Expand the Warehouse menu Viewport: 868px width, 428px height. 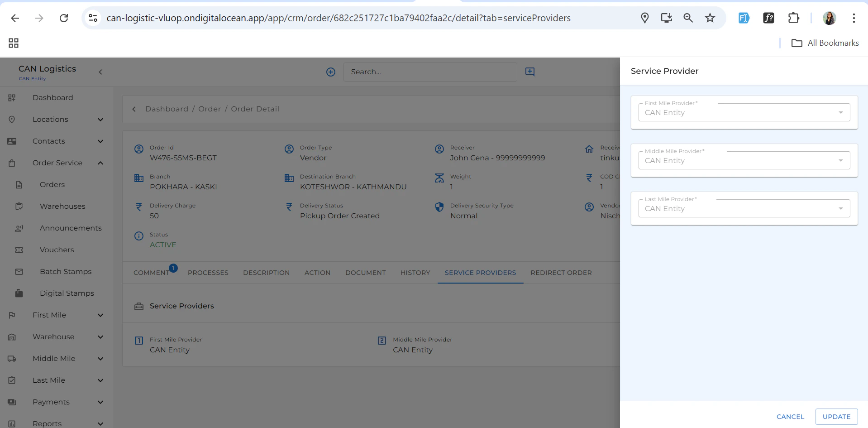tap(57, 337)
